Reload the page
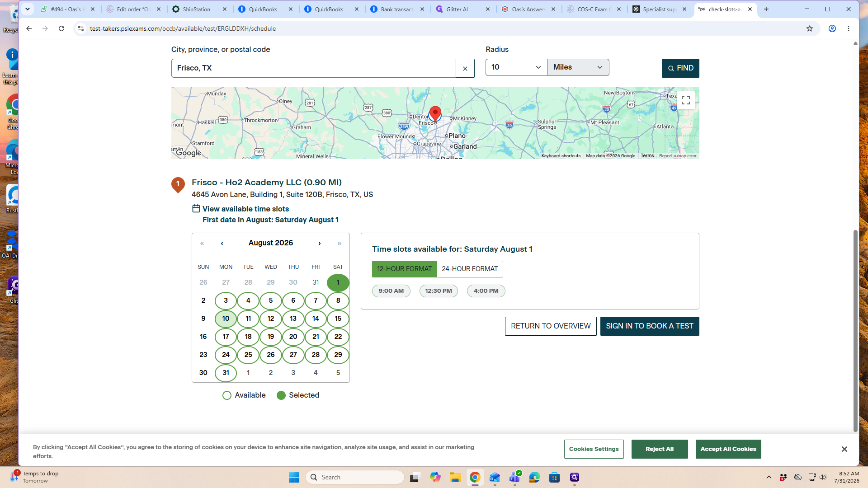868x488 pixels. tap(61, 28)
